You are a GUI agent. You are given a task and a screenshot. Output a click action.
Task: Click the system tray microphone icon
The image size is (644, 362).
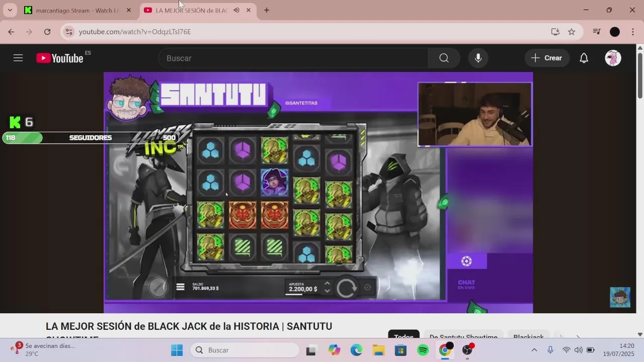[550, 350]
